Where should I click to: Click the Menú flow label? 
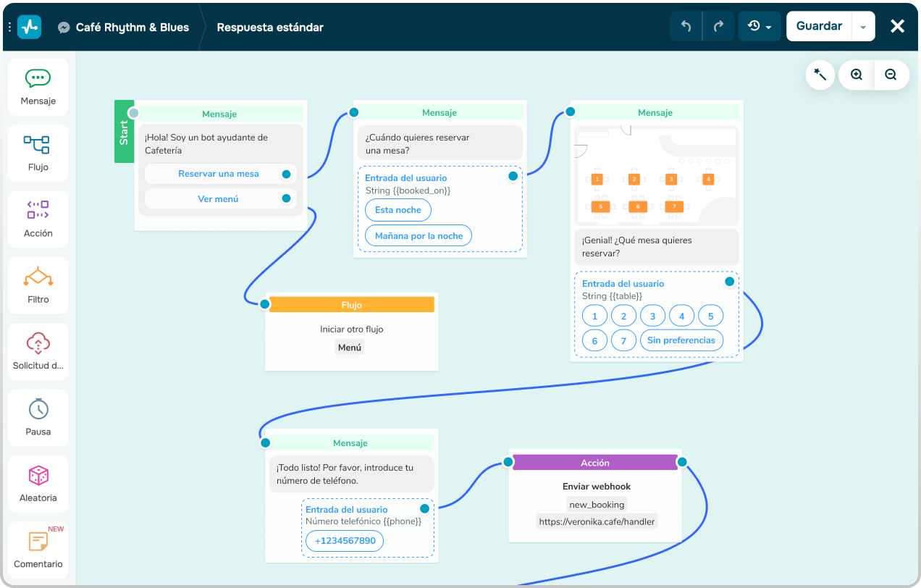(350, 348)
